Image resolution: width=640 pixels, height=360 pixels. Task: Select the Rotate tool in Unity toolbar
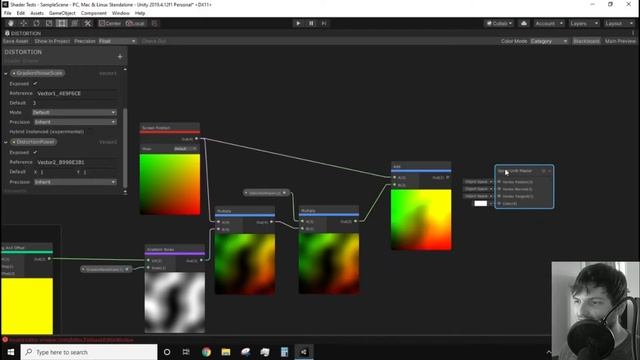coord(36,23)
